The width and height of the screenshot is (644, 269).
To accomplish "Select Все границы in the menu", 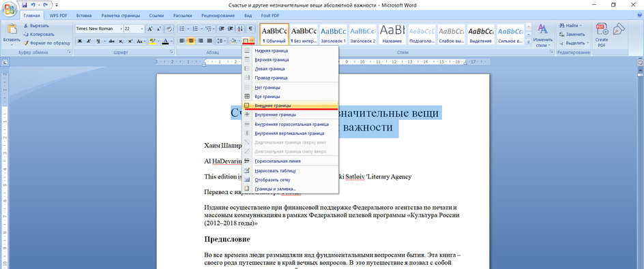I will coord(290,97).
